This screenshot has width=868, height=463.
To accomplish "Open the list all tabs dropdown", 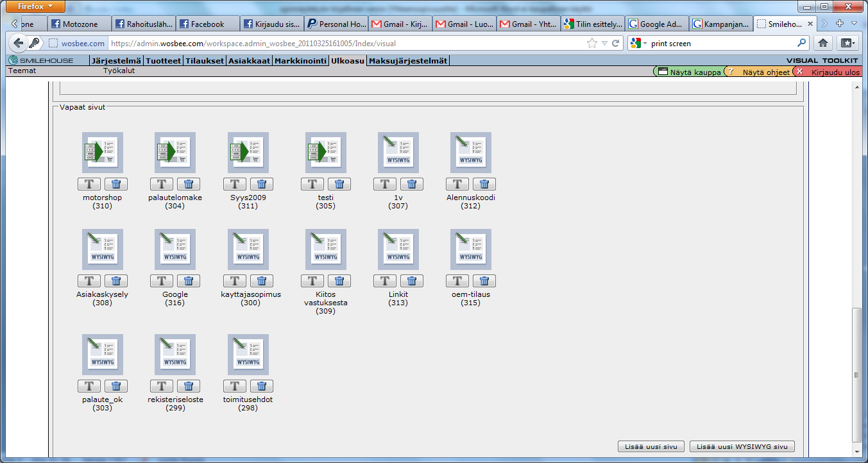I will tap(854, 23).
